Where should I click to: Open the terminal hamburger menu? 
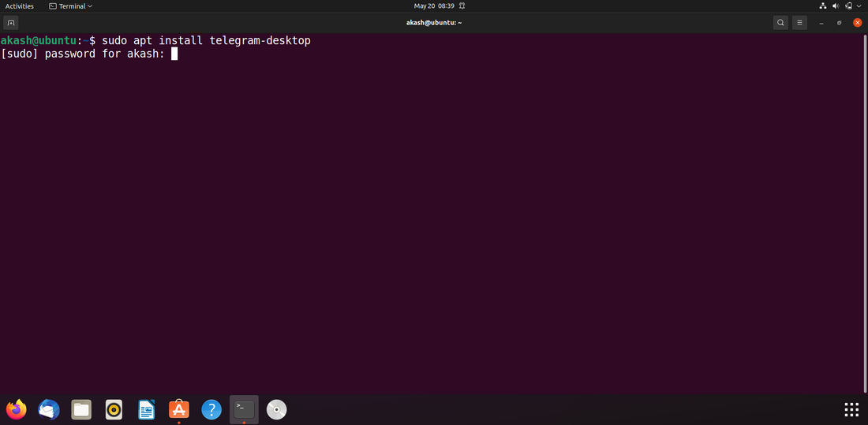[799, 23]
